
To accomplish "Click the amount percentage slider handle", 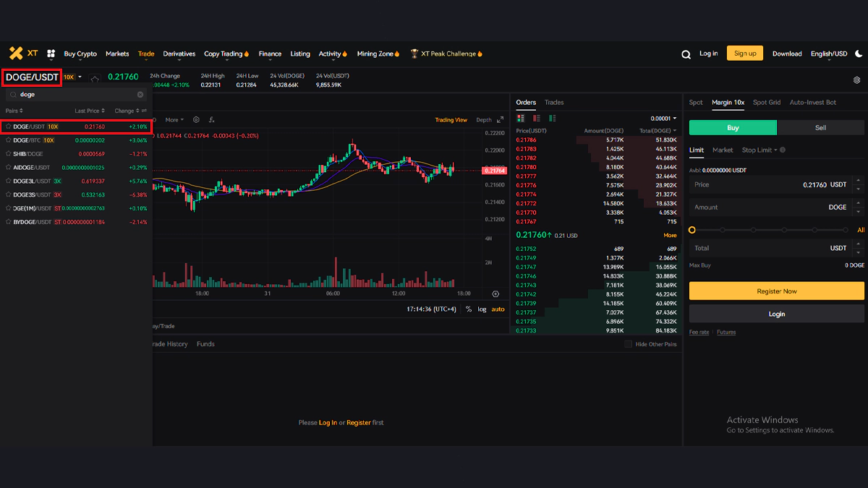I will pyautogui.click(x=692, y=230).
